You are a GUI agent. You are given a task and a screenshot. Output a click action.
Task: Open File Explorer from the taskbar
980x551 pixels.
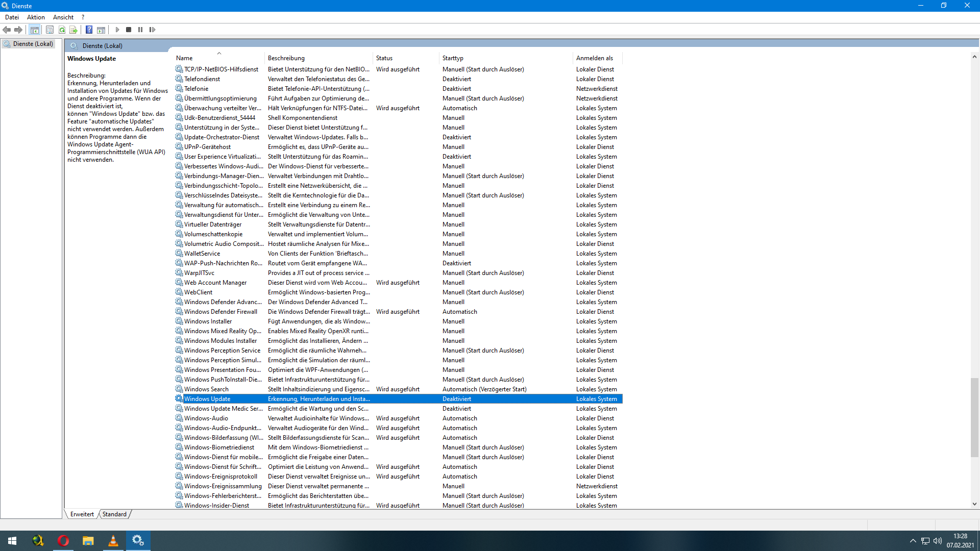(88, 541)
